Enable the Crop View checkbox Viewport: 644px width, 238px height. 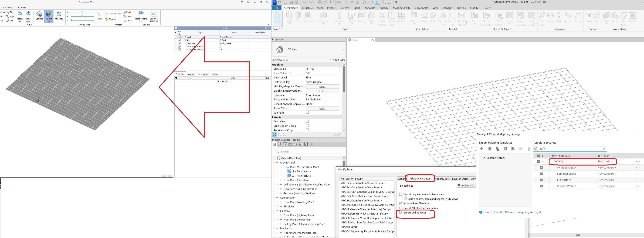click(307, 121)
